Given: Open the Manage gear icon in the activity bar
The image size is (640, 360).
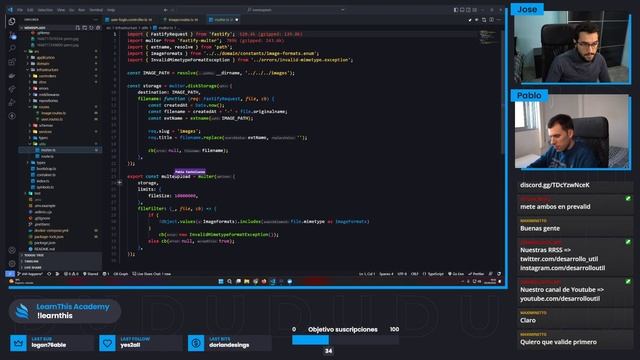Looking at the screenshot, I should click(12, 264).
